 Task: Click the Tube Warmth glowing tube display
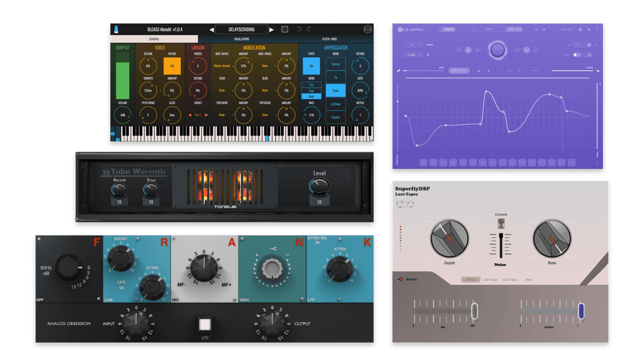pos(225,187)
